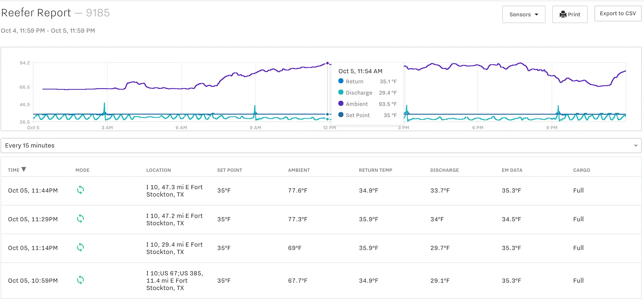The width and height of the screenshot is (644, 299).
Task: Click the Export to CSV button
Action: click(x=617, y=13)
